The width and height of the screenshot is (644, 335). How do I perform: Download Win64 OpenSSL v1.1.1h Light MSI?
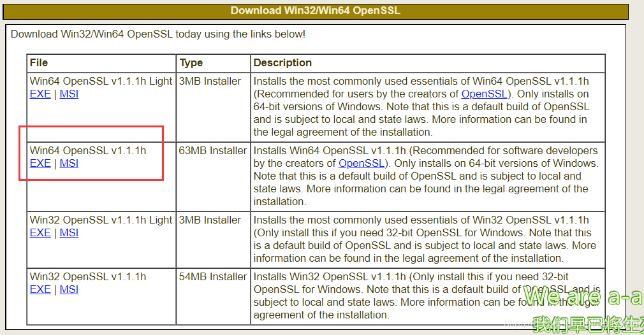click(69, 94)
